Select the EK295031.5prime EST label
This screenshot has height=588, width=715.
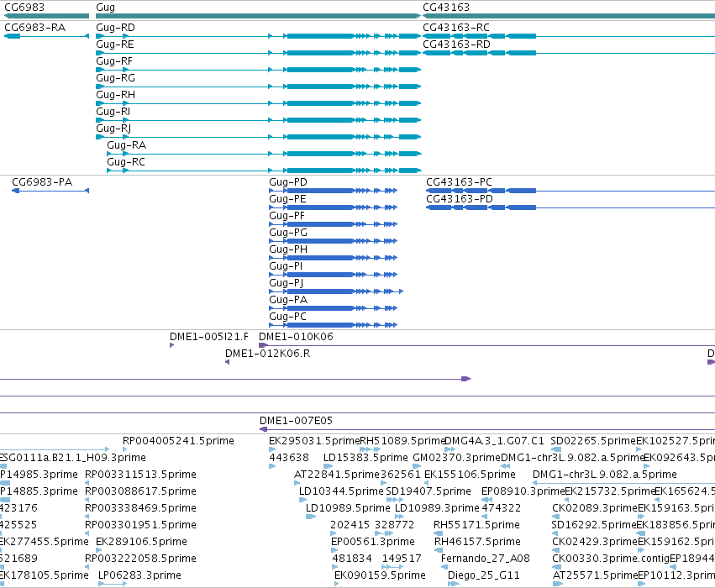click(314, 441)
